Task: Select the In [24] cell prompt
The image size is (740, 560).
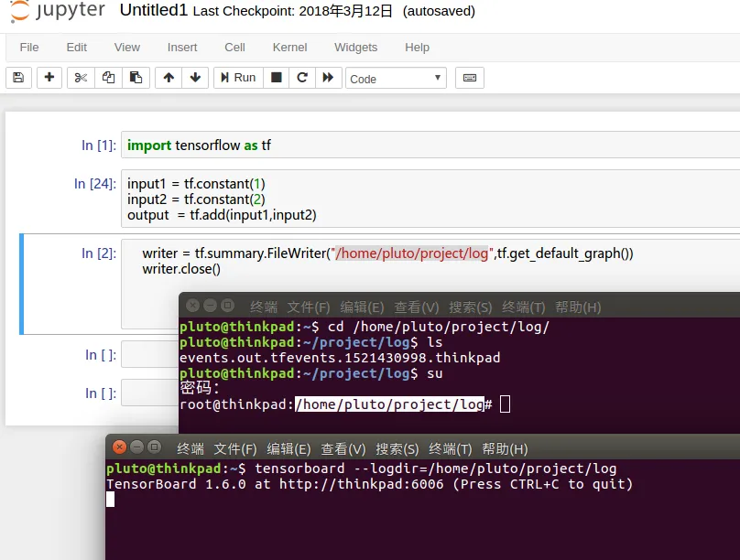Action: [x=95, y=184]
